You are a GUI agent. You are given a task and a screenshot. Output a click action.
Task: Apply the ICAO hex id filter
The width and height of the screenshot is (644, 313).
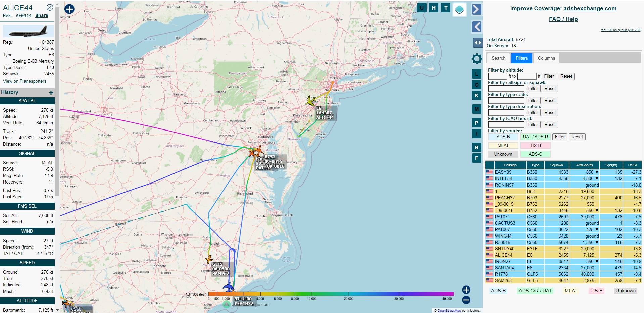click(533, 124)
